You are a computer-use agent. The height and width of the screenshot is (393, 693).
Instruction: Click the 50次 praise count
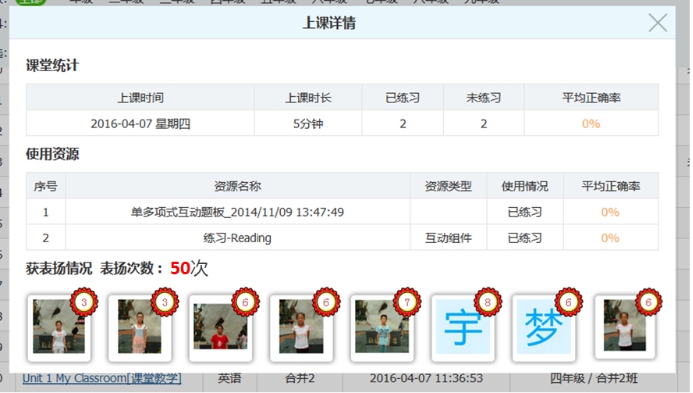(x=189, y=268)
